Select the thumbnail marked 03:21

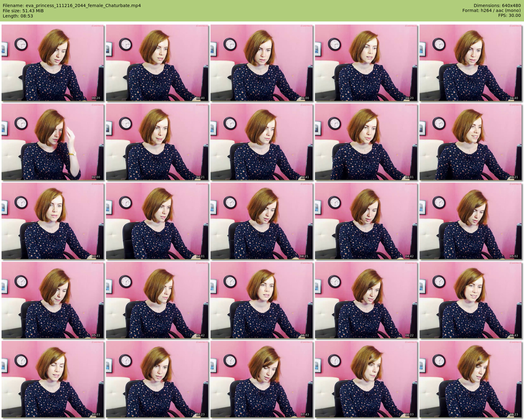[x=471, y=142]
